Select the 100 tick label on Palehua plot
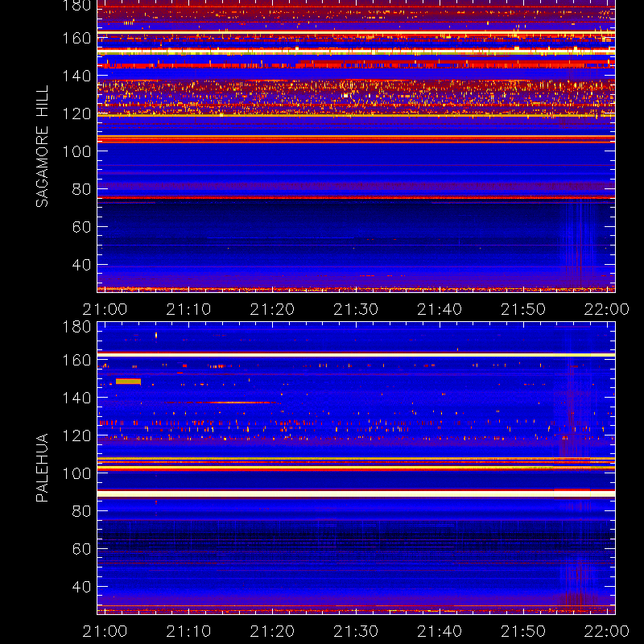644x644 pixels. (x=76, y=473)
